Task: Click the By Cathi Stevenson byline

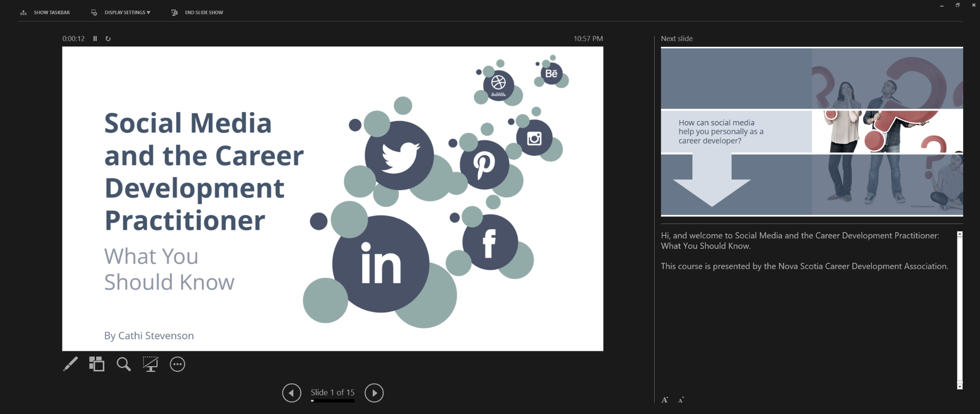Action: tap(149, 336)
